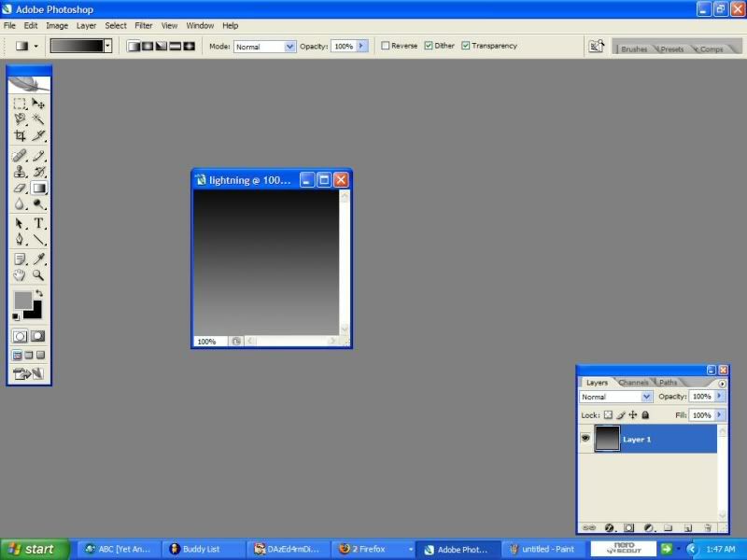Hide Layer 1 with the eye icon
Image resolution: width=747 pixels, height=560 pixels.
[x=585, y=438]
